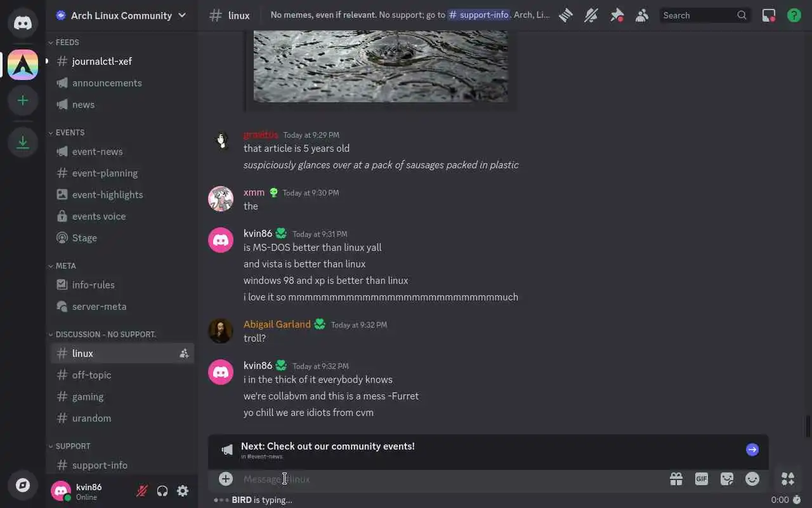Unmute the microphone in user panel

142,491
